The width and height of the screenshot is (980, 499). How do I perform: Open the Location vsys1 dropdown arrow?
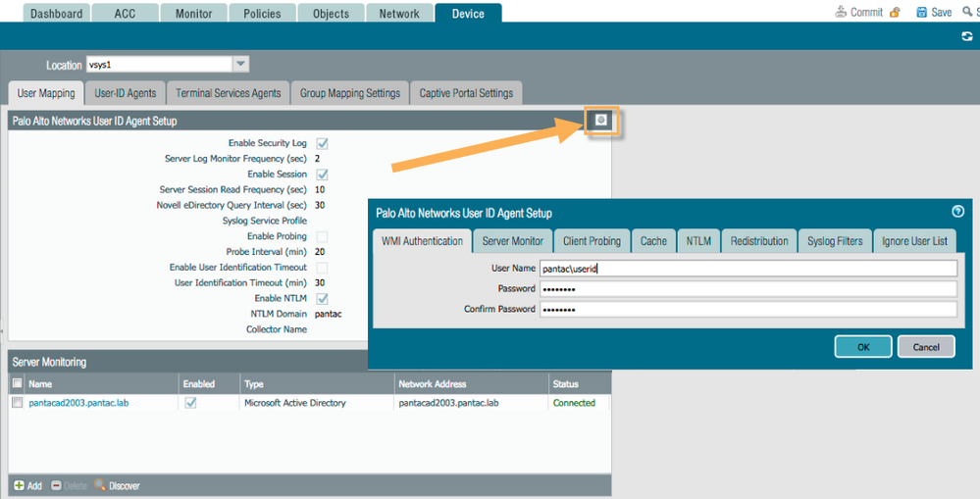coord(240,65)
